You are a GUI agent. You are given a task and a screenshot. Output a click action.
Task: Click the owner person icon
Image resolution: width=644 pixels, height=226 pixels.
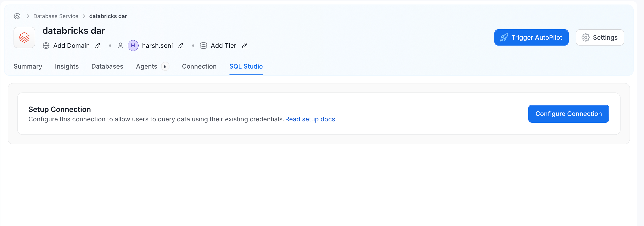coord(120,46)
